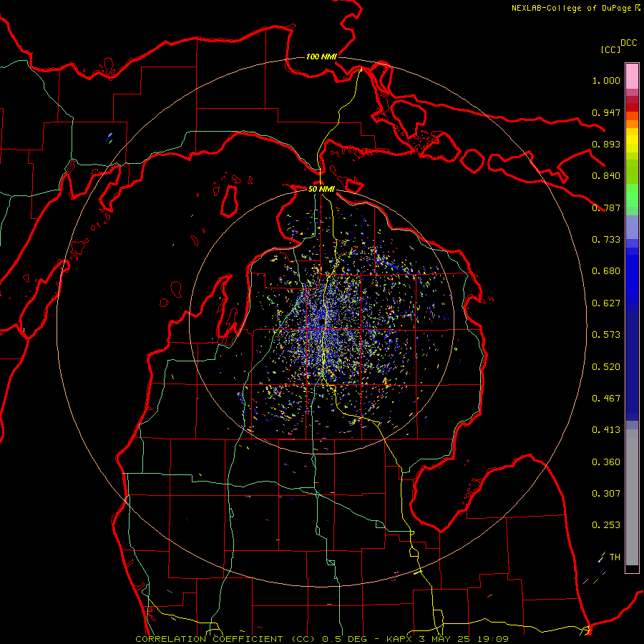Select the "100 NMI" range ring label
The image size is (644, 644).
[x=321, y=57]
